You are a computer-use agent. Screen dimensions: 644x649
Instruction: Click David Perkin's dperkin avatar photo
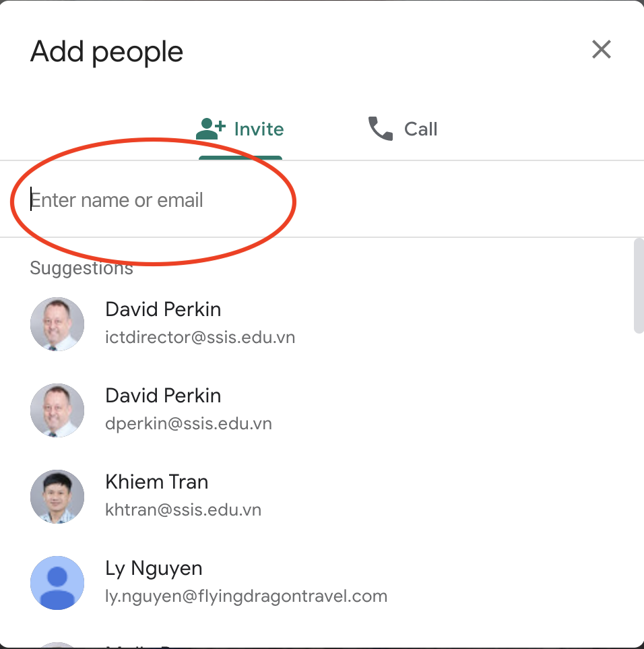pos(57,410)
